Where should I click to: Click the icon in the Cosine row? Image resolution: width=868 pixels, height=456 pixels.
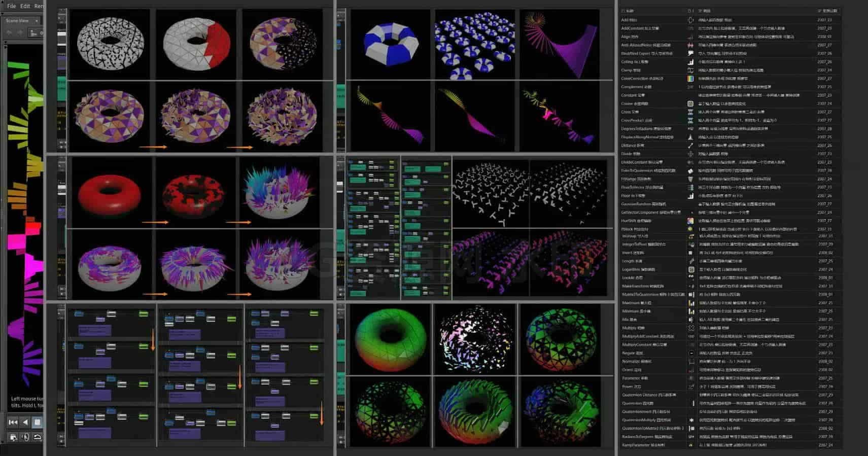pyautogui.click(x=690, y=103)
